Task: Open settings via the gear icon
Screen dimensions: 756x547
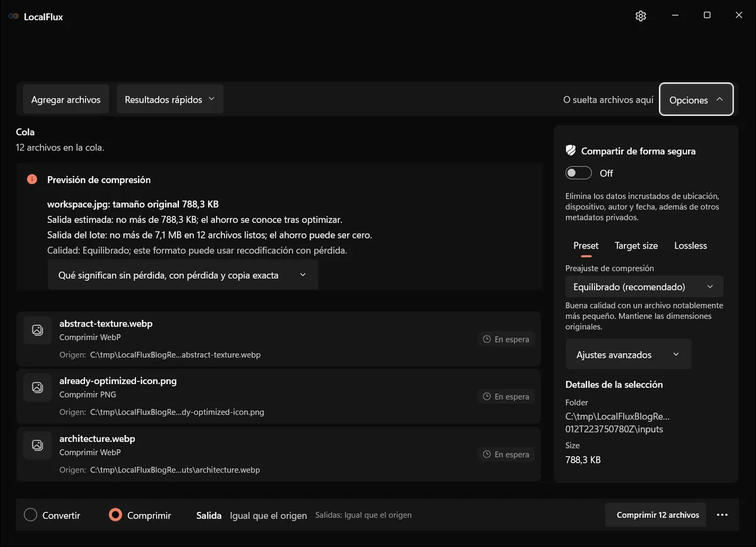Action: coord(641,16)
